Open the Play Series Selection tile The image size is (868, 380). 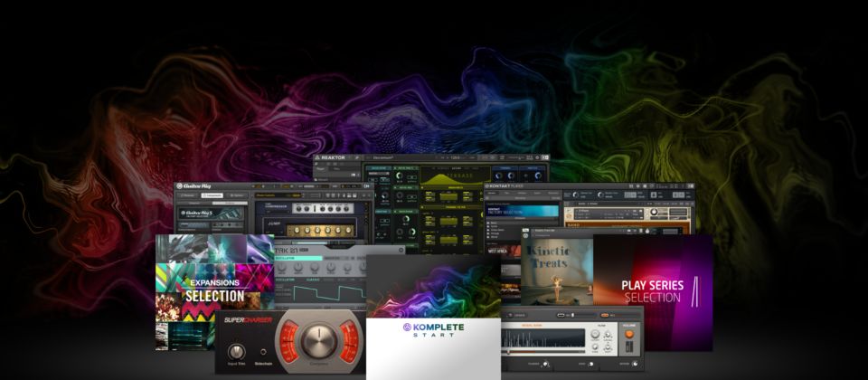[653, 291]
